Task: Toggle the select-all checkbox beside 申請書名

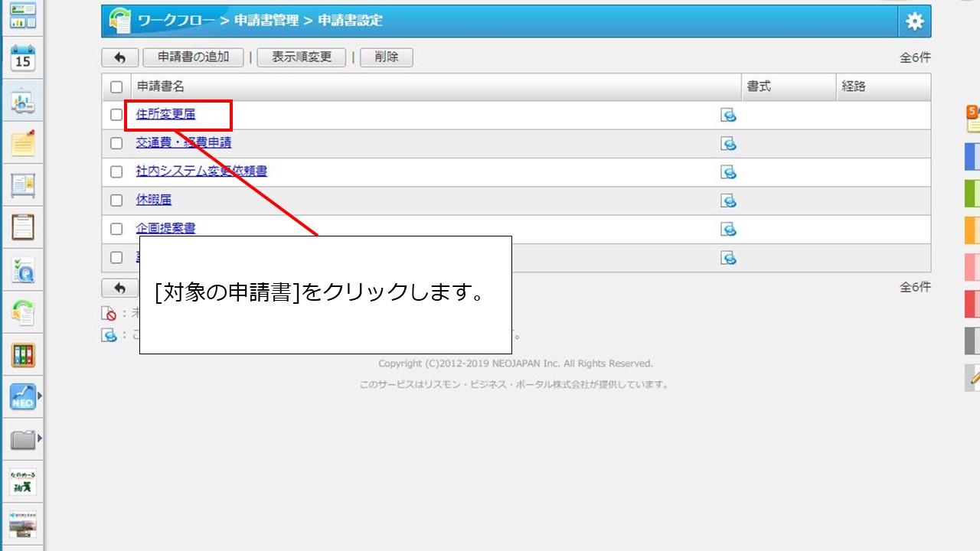Action: tap(116, 87)
